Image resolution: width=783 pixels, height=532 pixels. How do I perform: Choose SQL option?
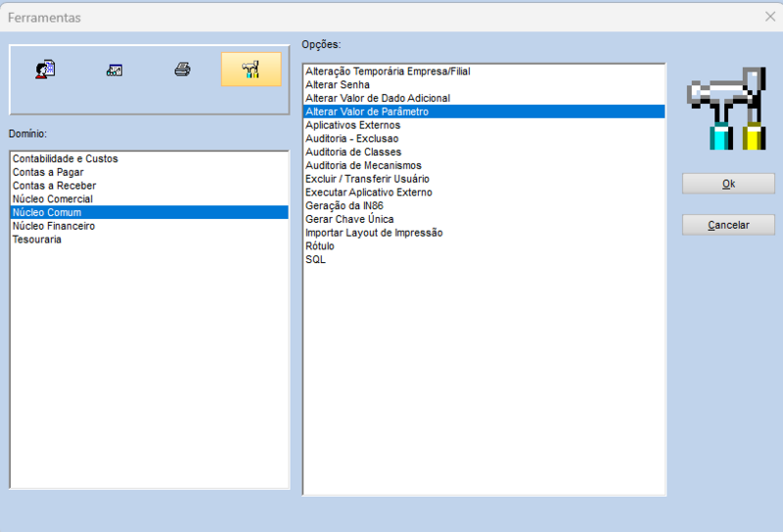[484, 260]
